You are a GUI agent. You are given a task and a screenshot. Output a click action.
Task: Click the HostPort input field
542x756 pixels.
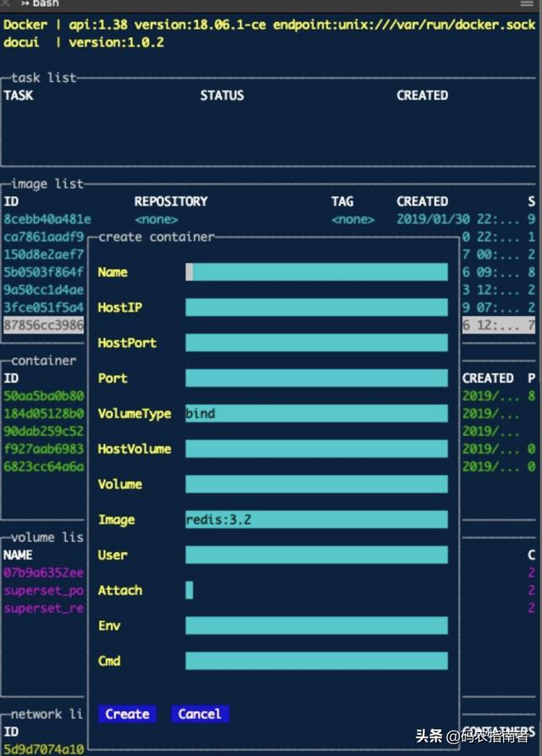pos(317,343)
